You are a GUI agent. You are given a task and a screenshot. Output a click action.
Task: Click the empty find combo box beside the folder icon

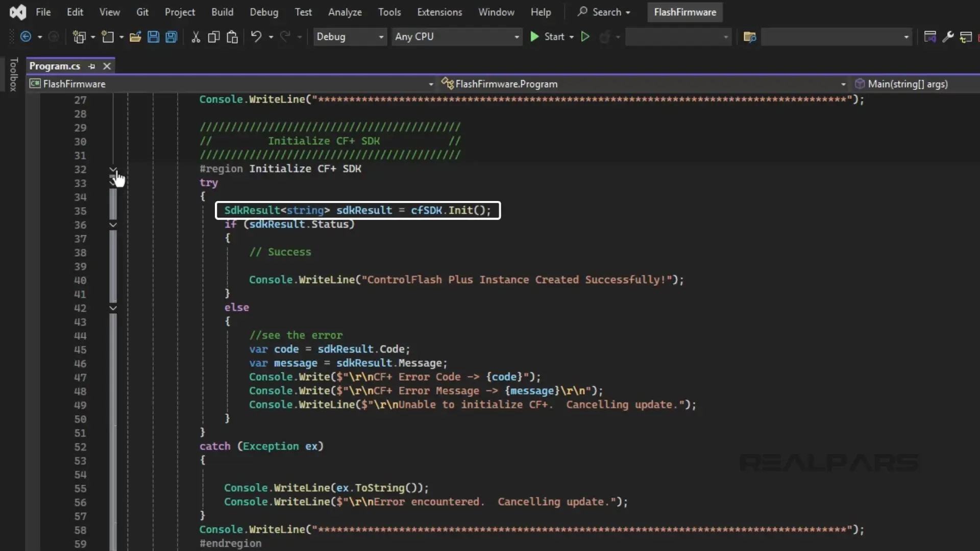836,37
